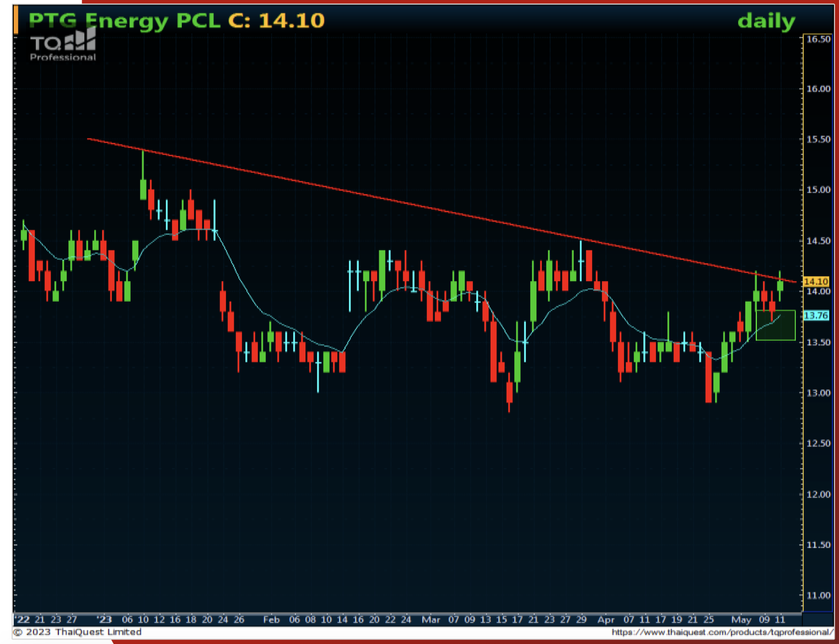Click the 'PTG Energy PCL C: 14.10' title
839x644 pixels.
click(x=176, y=20)
